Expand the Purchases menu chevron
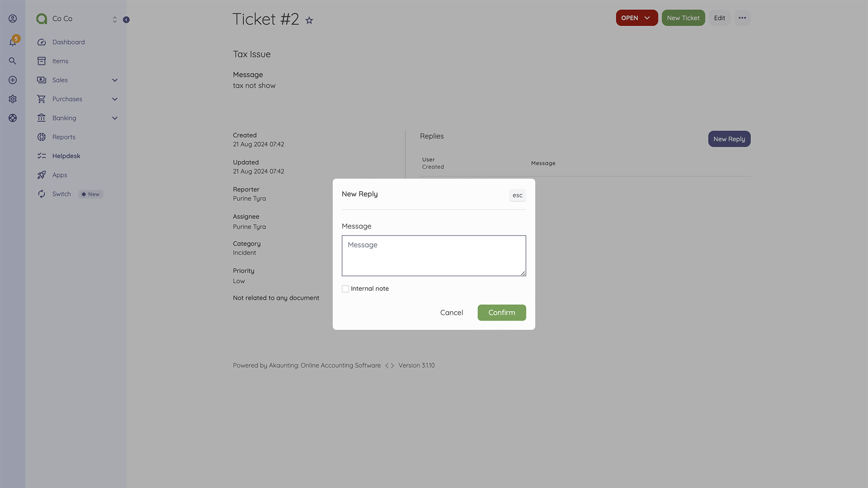This screenshot has height=488, width=868. [x=114, y=99]
